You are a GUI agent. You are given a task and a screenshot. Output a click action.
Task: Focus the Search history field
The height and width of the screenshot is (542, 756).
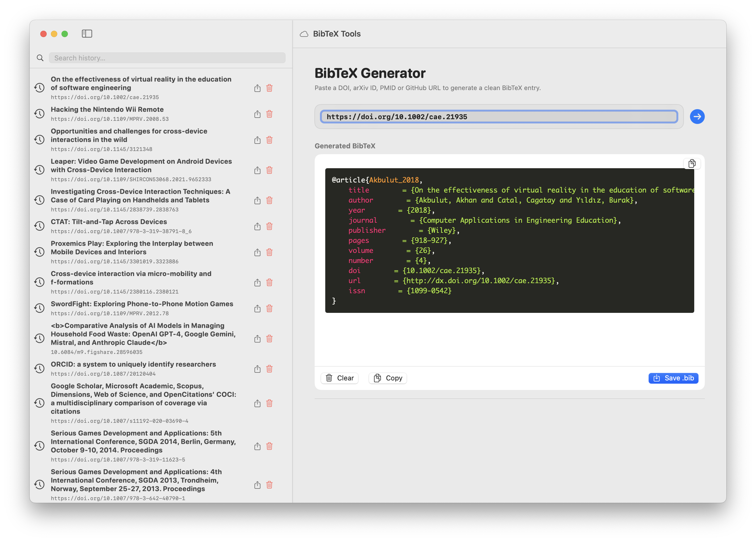click(x=167, y=58)
